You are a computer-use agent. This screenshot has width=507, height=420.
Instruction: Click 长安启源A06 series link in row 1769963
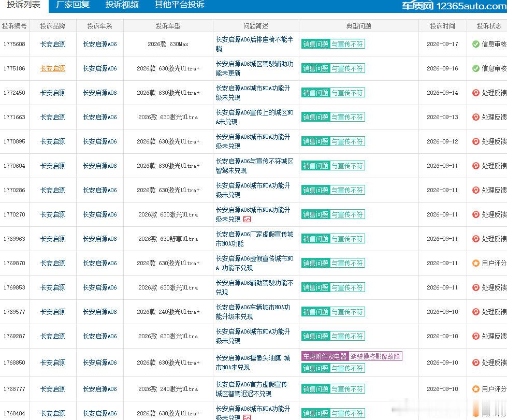click(99, 239)
